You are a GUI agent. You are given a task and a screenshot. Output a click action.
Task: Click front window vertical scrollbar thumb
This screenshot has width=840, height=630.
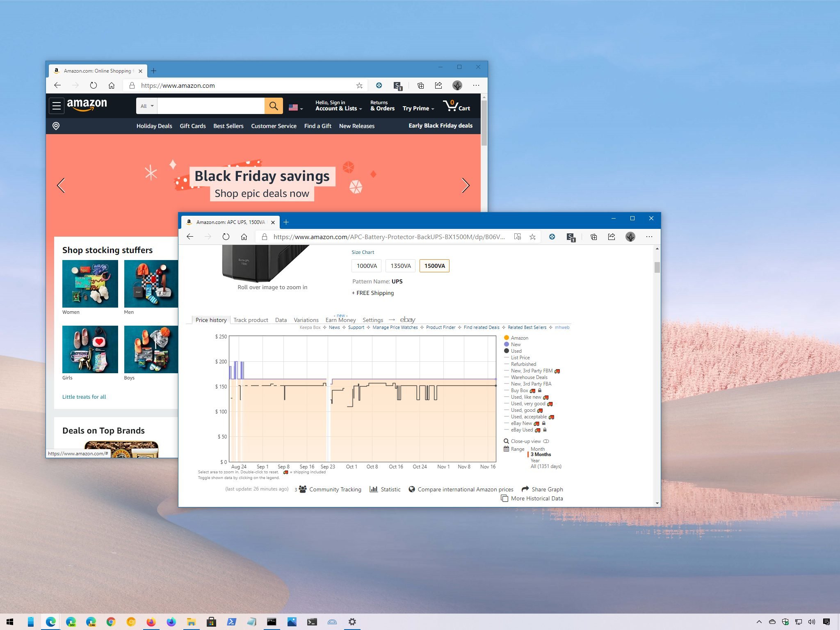(657, 267)
